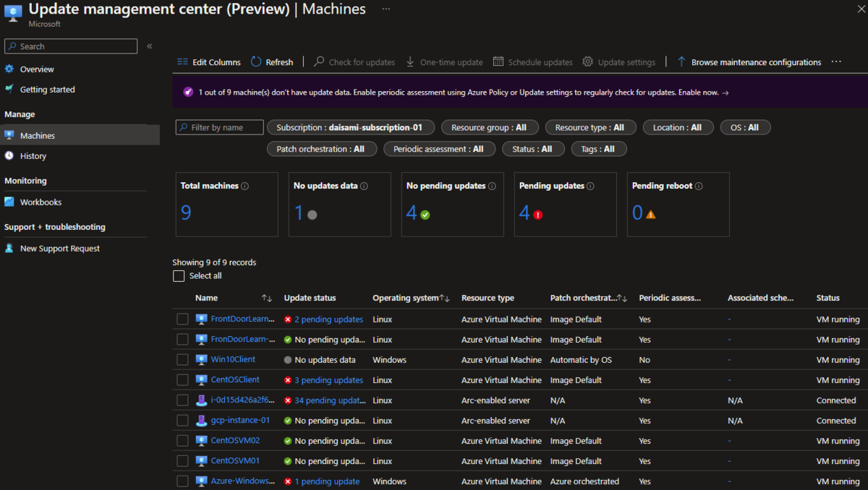The width and height of the screenshot is (868, 490).
Task: Click the Filter by name field
Action: click(220, 127)
